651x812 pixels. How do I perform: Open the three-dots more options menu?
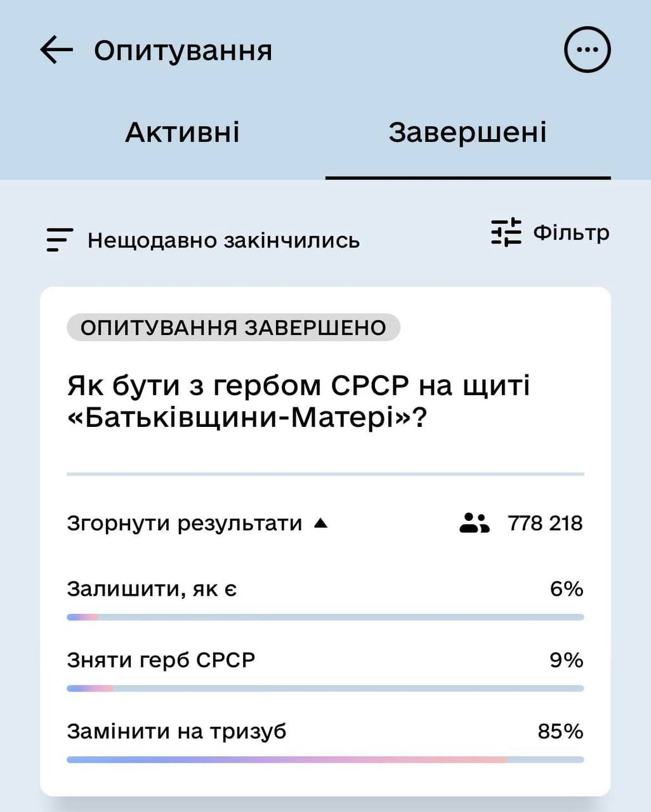pyautogui.click(x=587, y=49)
